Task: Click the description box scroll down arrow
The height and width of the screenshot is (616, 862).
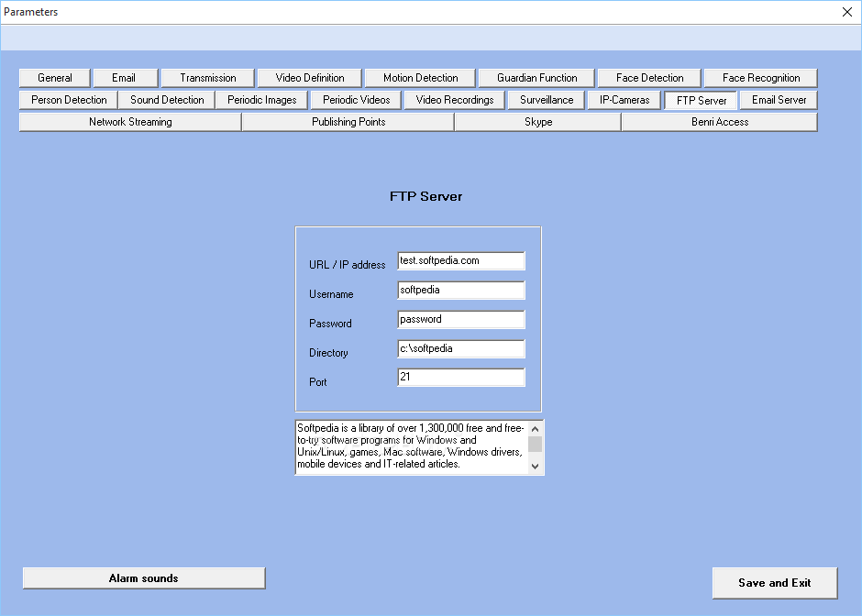Action: 535,467
